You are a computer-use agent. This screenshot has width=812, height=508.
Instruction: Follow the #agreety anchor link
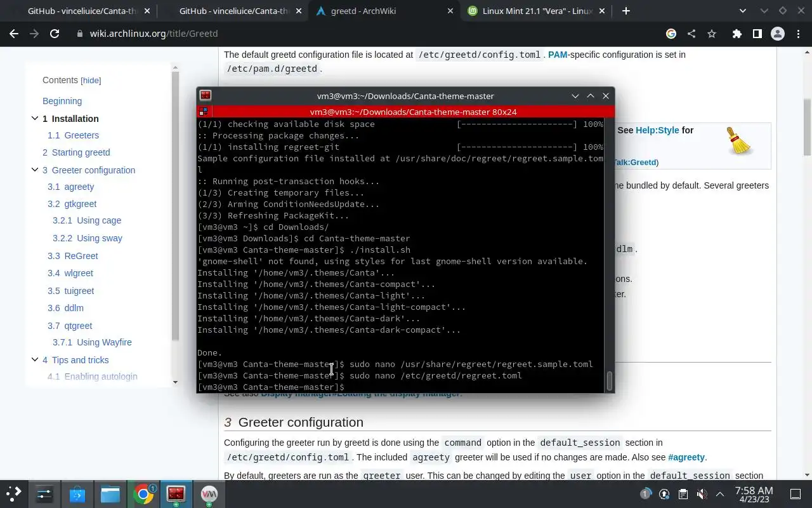tap(686, 457)
